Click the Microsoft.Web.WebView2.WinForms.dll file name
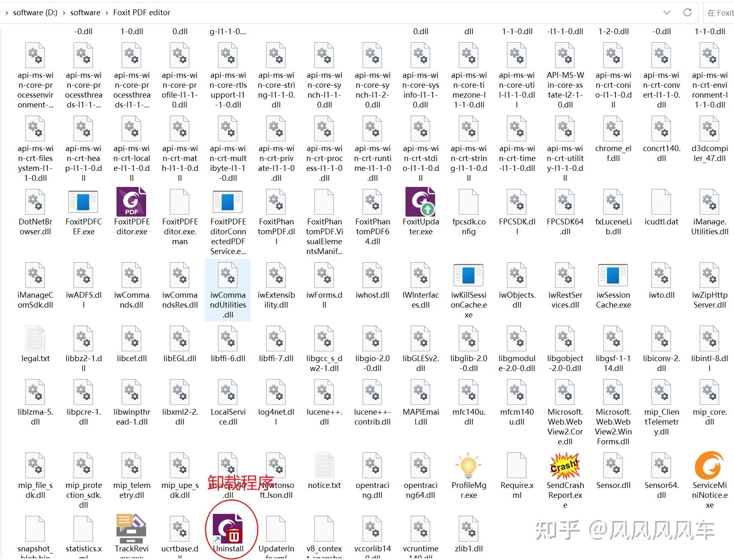 click(x=613, y=427)
